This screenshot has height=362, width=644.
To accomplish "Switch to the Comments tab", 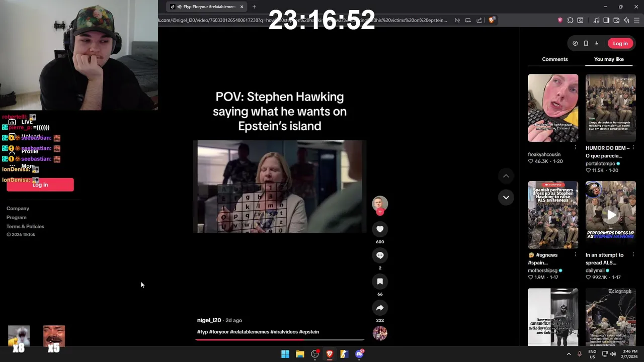I will [x=555, y=59].
